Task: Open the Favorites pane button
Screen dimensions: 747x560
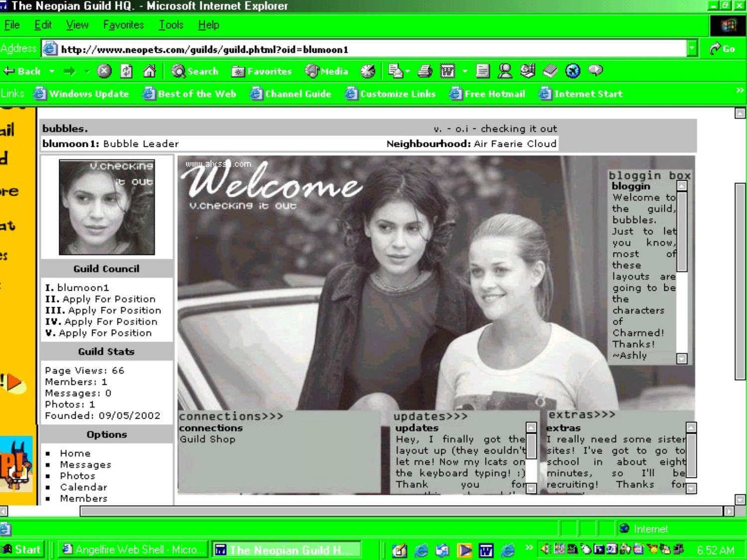Action: click(261, 71)
